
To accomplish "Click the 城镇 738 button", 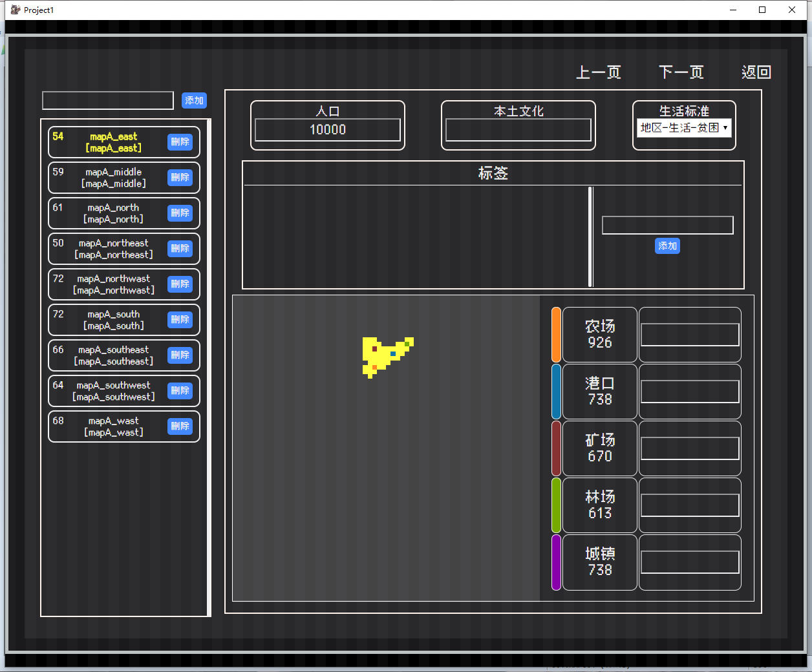I will [x=600, y=562].
